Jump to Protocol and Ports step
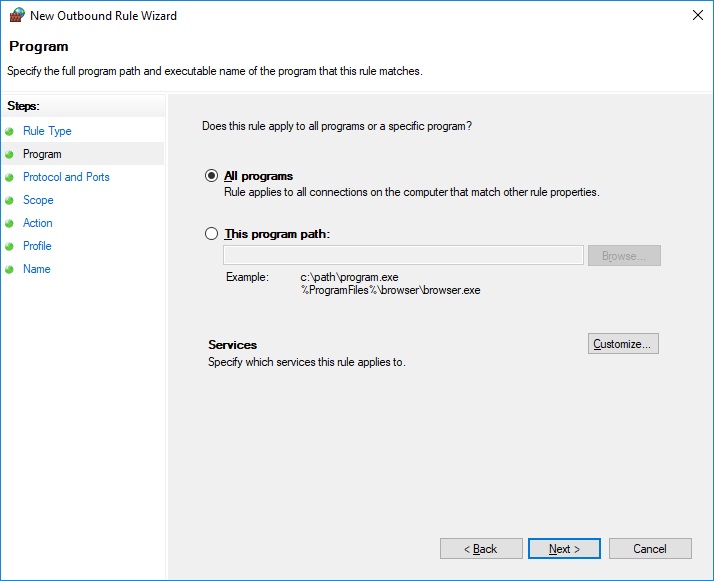 (x=66, y=177)
